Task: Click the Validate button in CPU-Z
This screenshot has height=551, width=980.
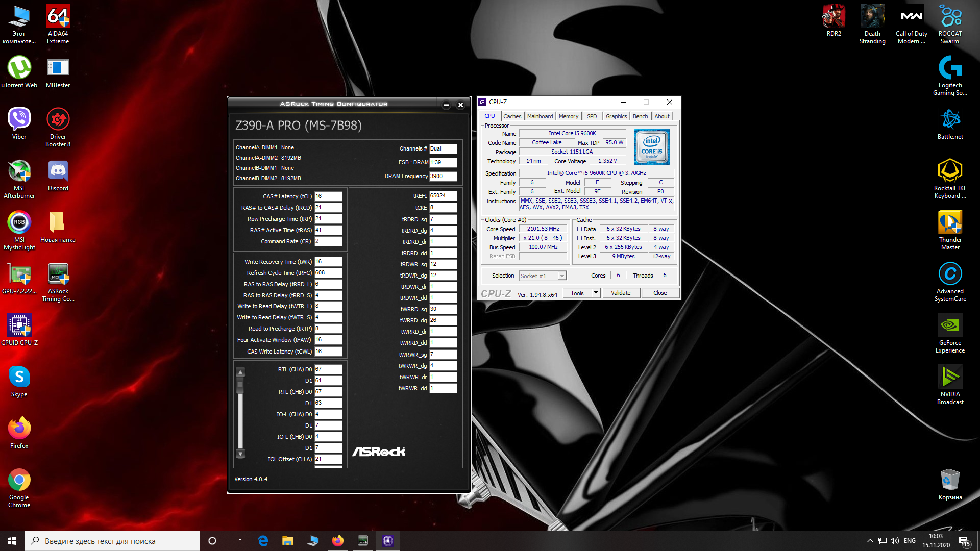Action: (621, 293)
